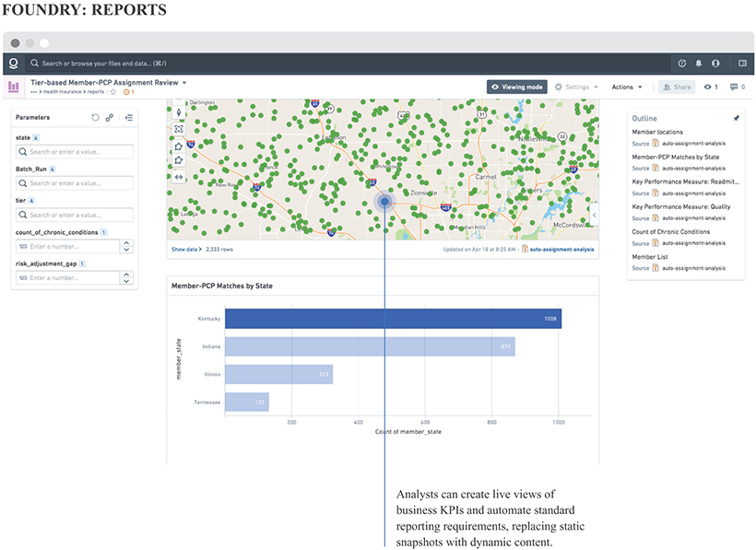
Task: Click the notifications bell icon
Action: point(699,64)
